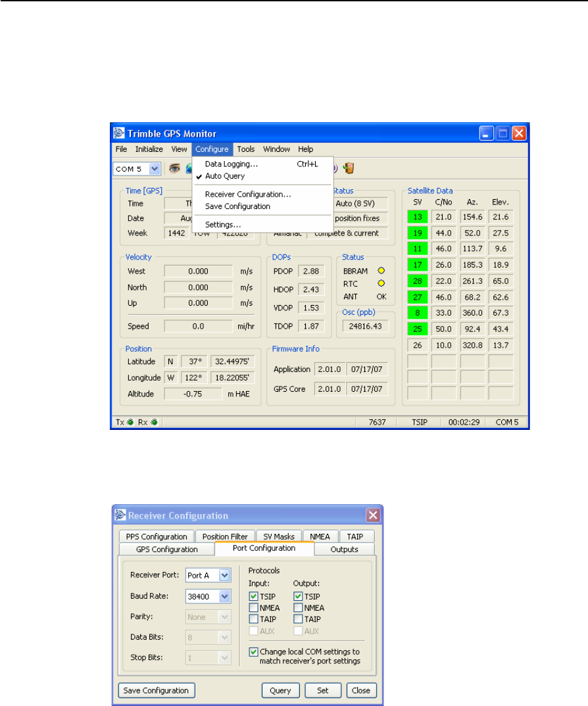Open the Data Bits dropdown
This screenshot has width=588, height=706.
coord(224,637)
